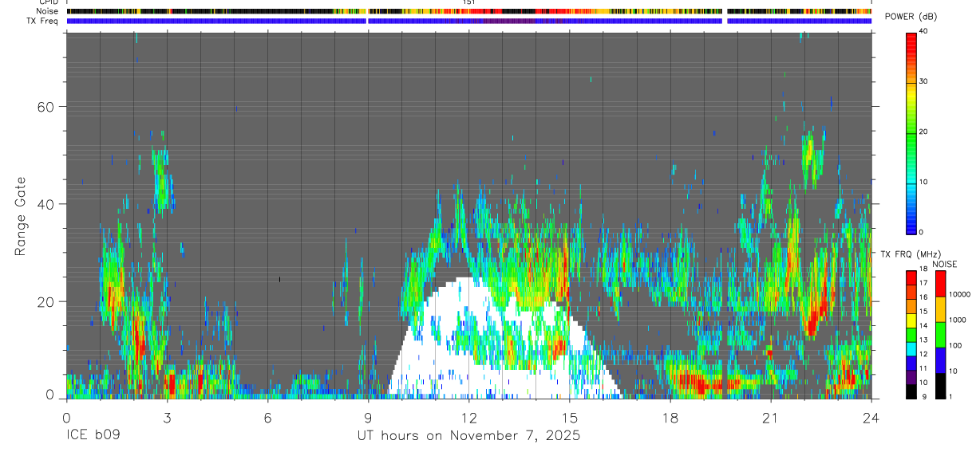The image size is (980, 452).
Task: Click the 3 hour tick label
Action: click(x=167, y=418)
